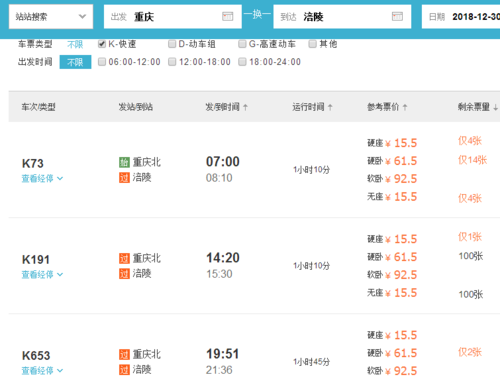
Task: Click the 发站/到站 column header
Action: point(136,107)
